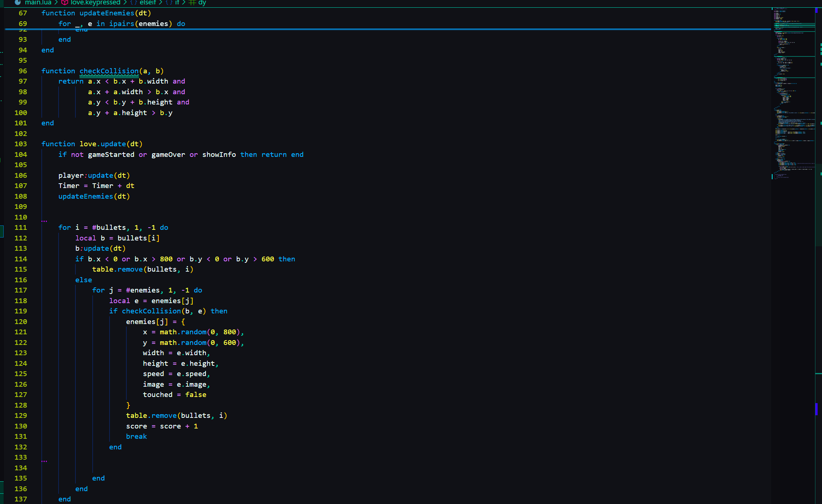Click 'local b = bullets[i]' on line 112

[x=117, y=238]
